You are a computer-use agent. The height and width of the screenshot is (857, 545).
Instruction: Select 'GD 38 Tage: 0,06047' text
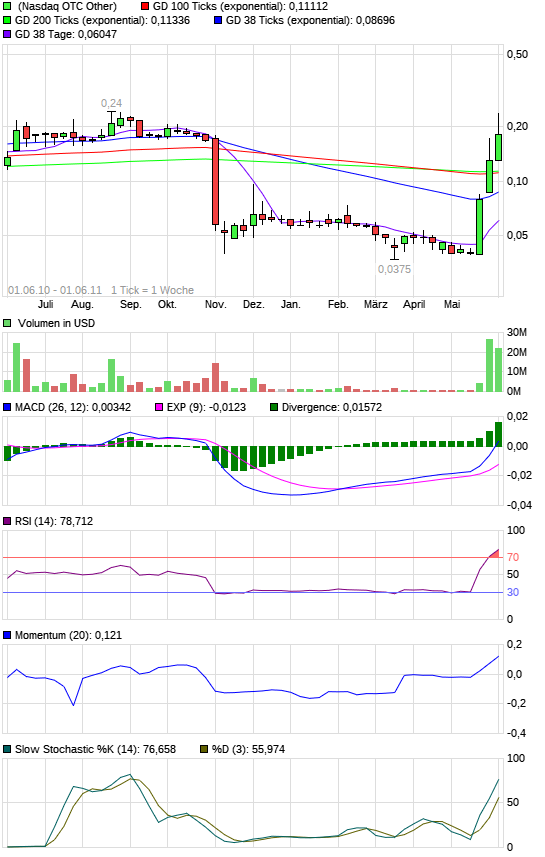click(x=66, y=34)
